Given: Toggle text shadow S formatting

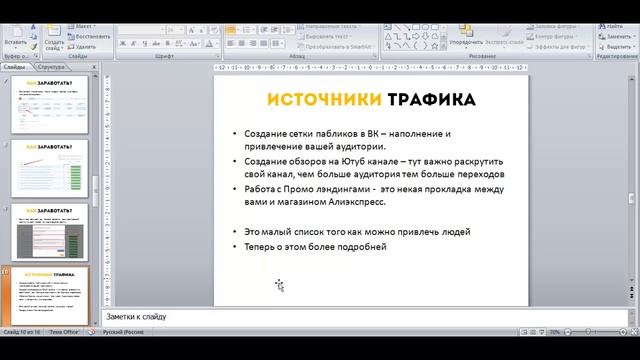Looking at the screenshot, I should 167,43.
